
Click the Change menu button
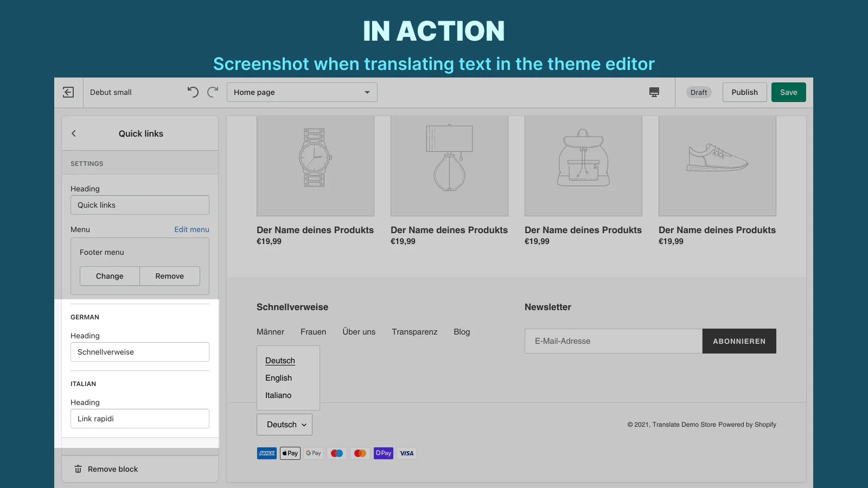tap(110, 276)
